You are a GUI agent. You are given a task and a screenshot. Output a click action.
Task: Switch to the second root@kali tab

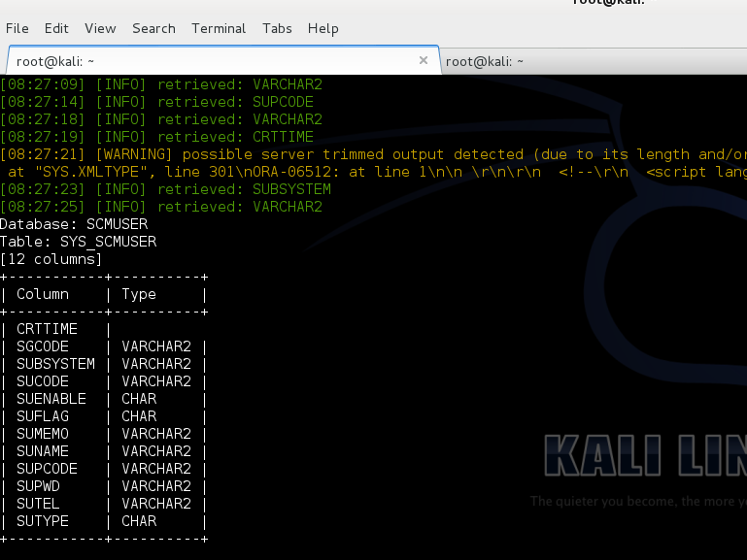[594, 61]
